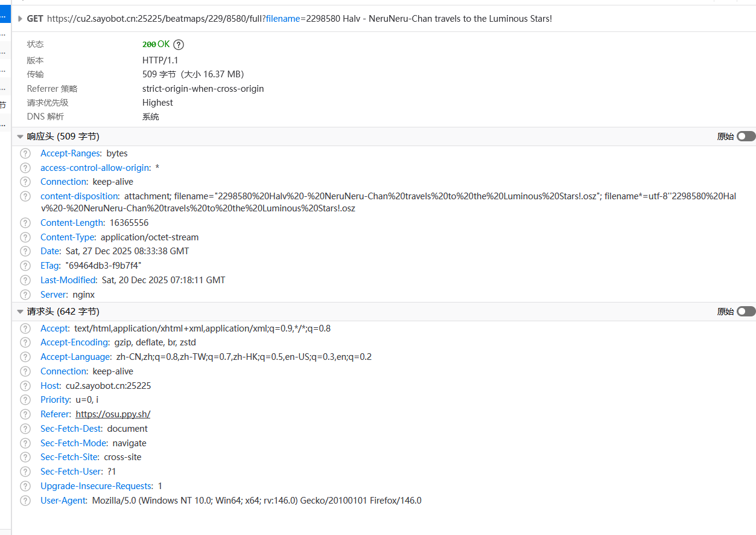Open the https://osu.ppy.sh/ referer link
The image size is (756, 535).
[x=113, y=414]
